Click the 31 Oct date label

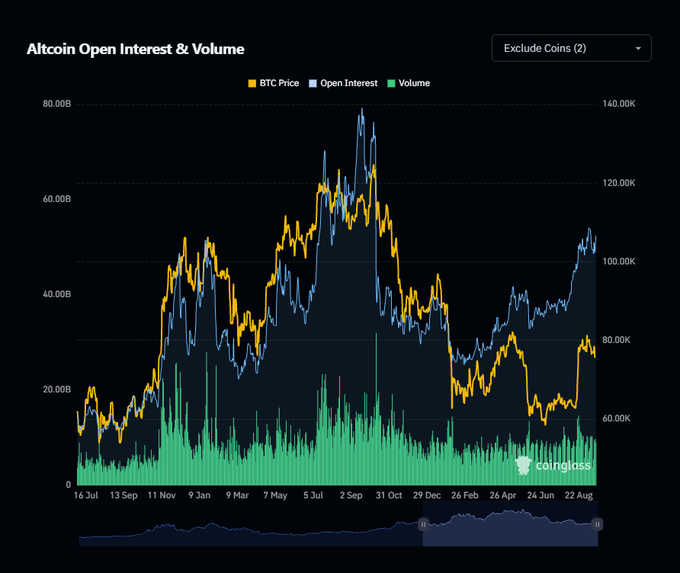[x=389, y=495]
